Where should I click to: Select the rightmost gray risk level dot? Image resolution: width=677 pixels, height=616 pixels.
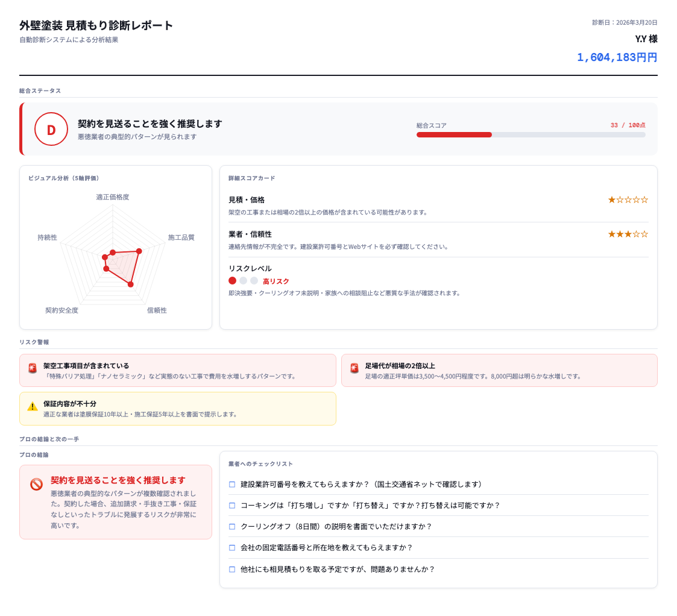point(254,280)
